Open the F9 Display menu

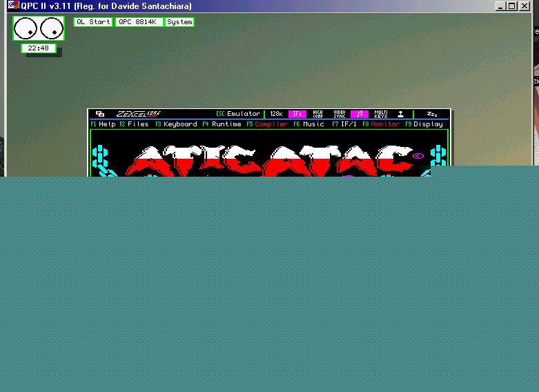click(424, 124)
